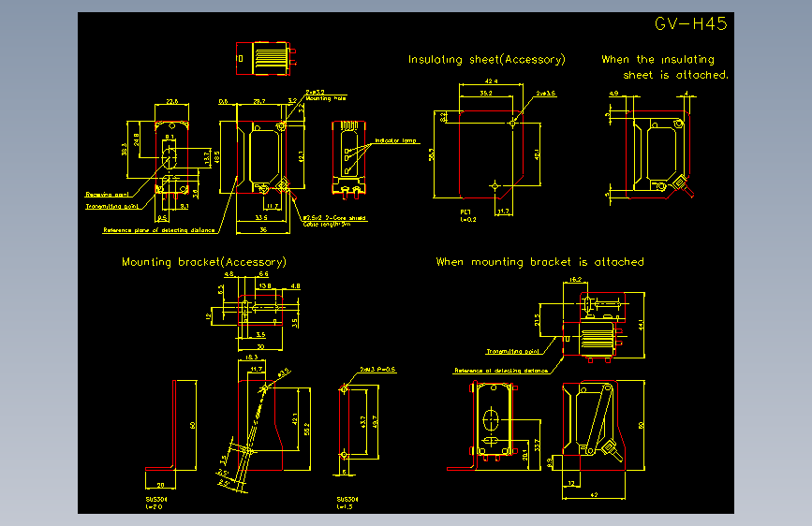The image size is (812, 526).
Task: Click the "44.1" height dimension
Action: coord(642,324)
